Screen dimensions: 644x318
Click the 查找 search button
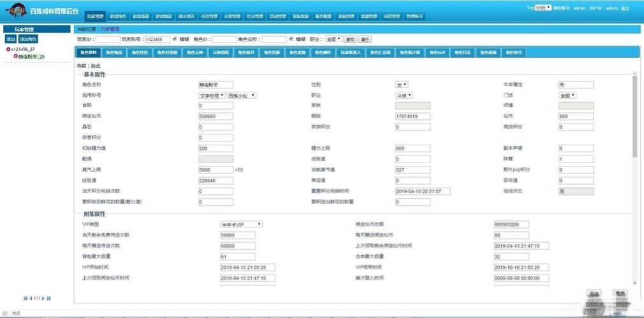[x=350, y=40]
